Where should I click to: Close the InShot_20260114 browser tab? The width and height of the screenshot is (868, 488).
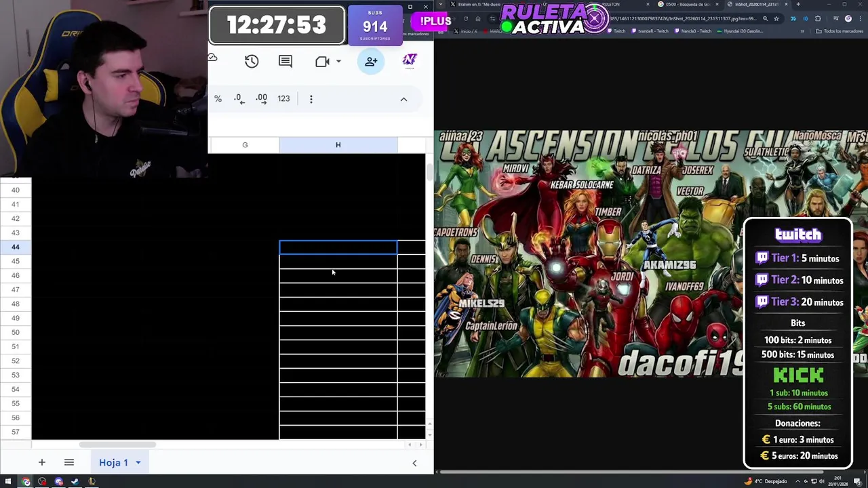[786, 4]
